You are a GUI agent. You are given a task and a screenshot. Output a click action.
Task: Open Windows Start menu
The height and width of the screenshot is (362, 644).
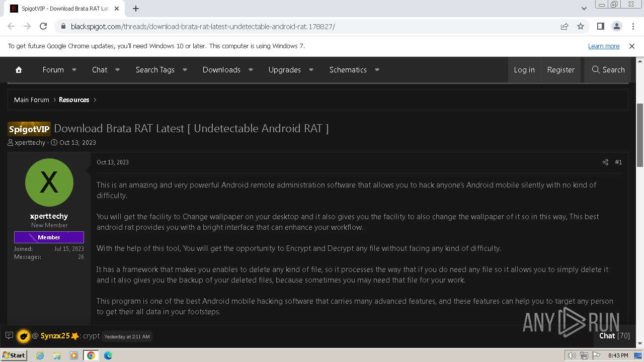tap(14, 355)
